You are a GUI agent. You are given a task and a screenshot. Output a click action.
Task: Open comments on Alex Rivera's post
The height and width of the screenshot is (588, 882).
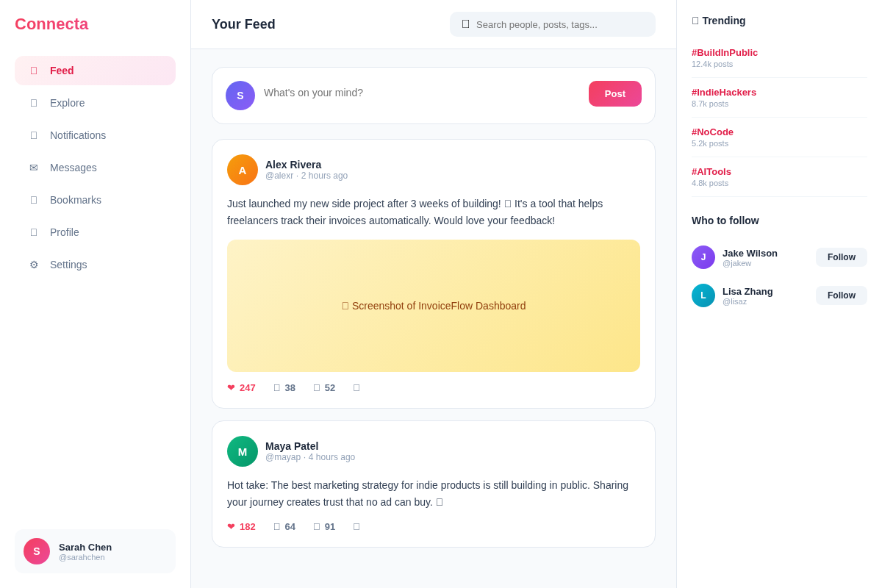tap(284, 387)
